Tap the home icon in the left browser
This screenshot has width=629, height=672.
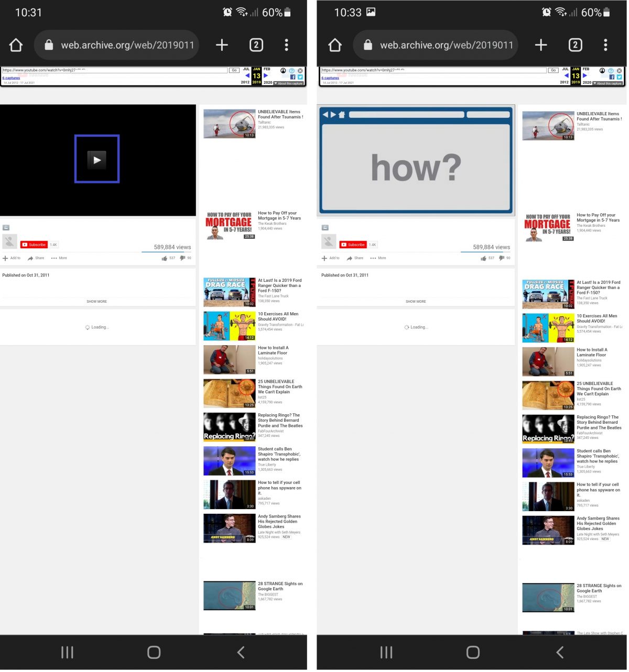pyautogui.click(x=16, y=45)
